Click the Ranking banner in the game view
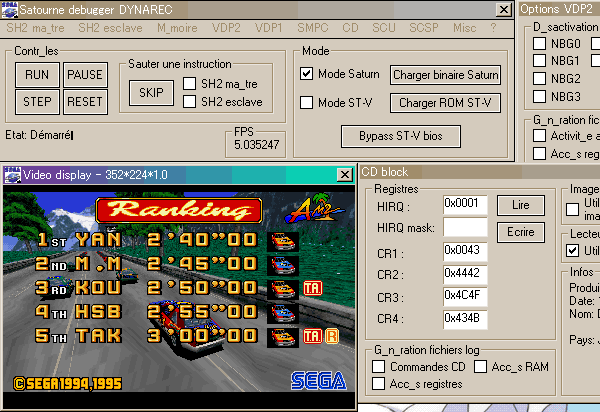Viewport: 600px width, 412px height. click(179, 210)
